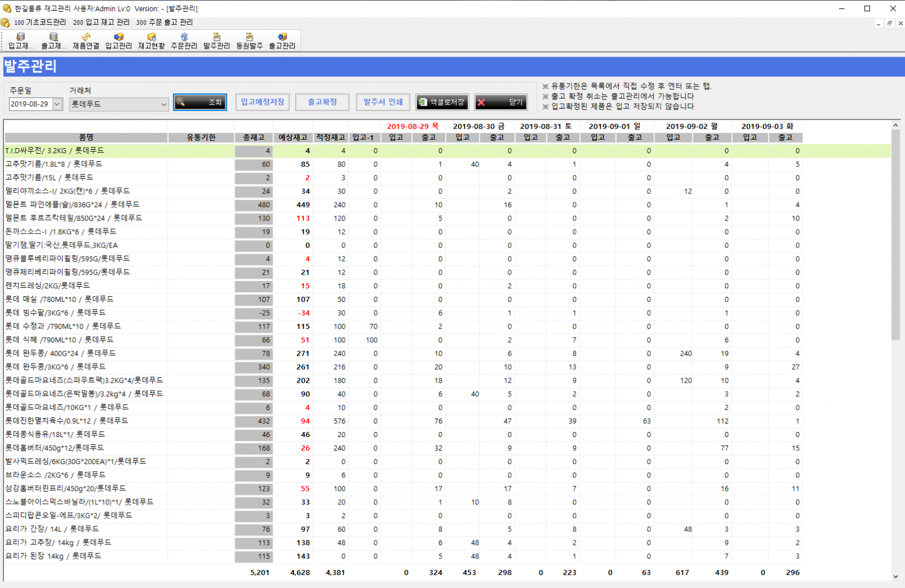Open 재고현황 stock status
The height and width of the screenshot is (588, 905).
[152, 41]
